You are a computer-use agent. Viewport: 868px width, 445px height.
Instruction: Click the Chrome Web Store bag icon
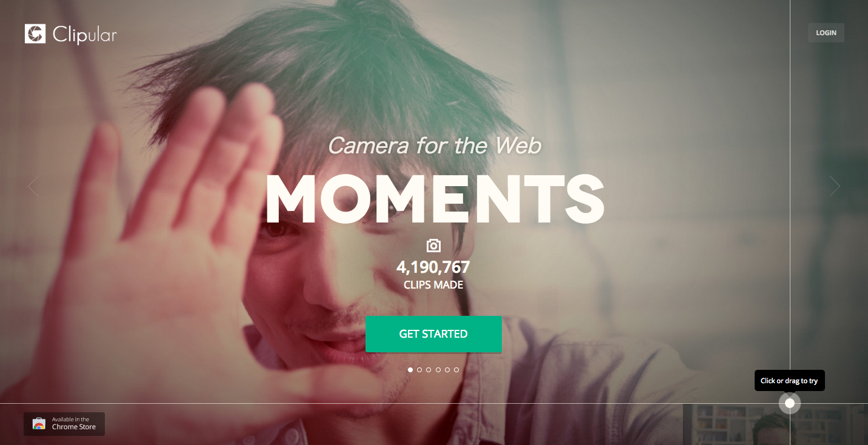(x=39, y=424)
